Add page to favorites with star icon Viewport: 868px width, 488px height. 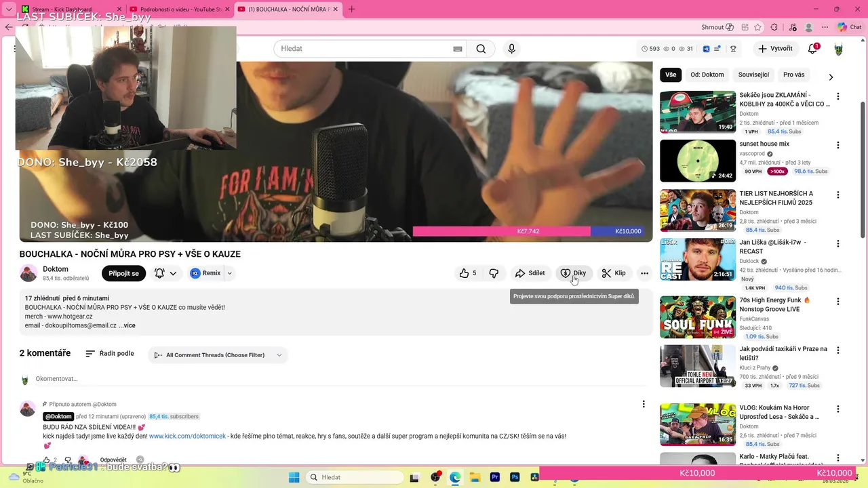[x=757, y=27]
